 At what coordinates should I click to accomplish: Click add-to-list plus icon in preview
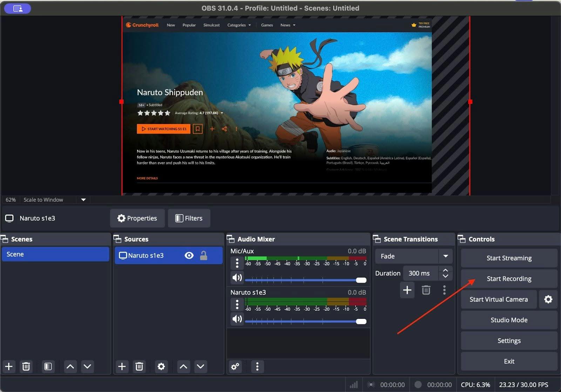point(212,129)
